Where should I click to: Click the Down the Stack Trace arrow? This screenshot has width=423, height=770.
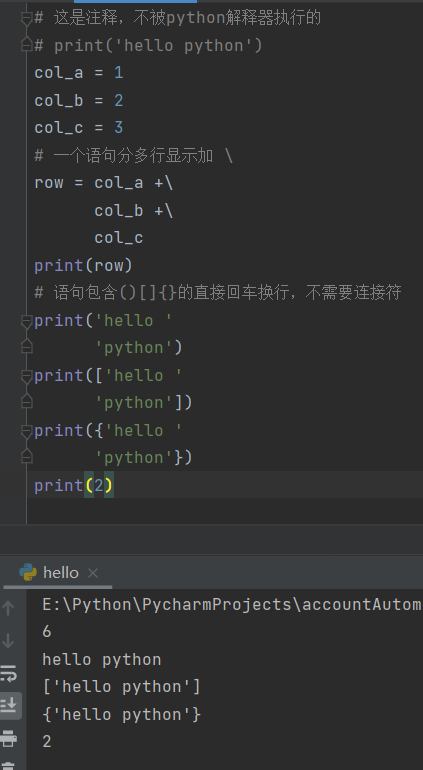coord(8,640)
